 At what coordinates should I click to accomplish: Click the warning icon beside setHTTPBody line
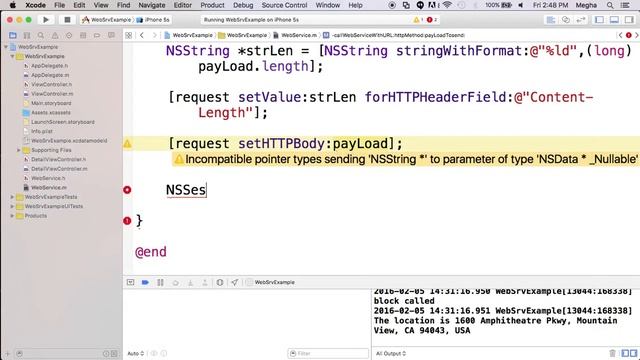127,144
